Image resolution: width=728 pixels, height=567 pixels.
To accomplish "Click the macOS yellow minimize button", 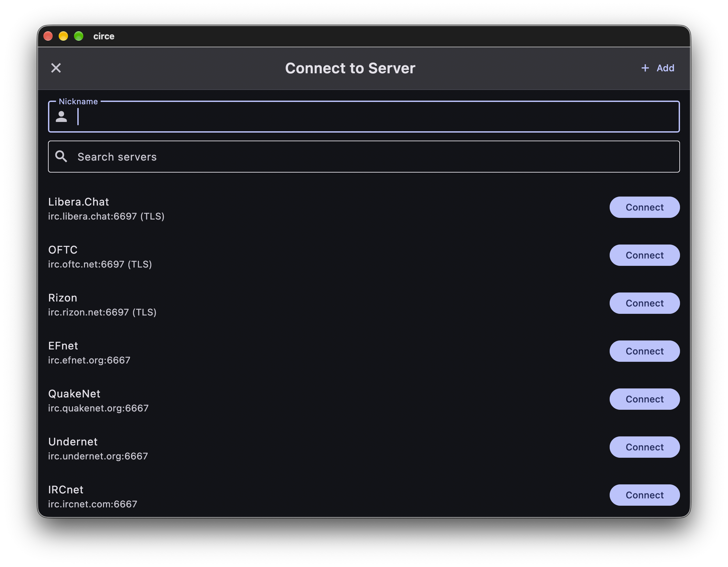I will pyautogui.click(x=63, y=36).
